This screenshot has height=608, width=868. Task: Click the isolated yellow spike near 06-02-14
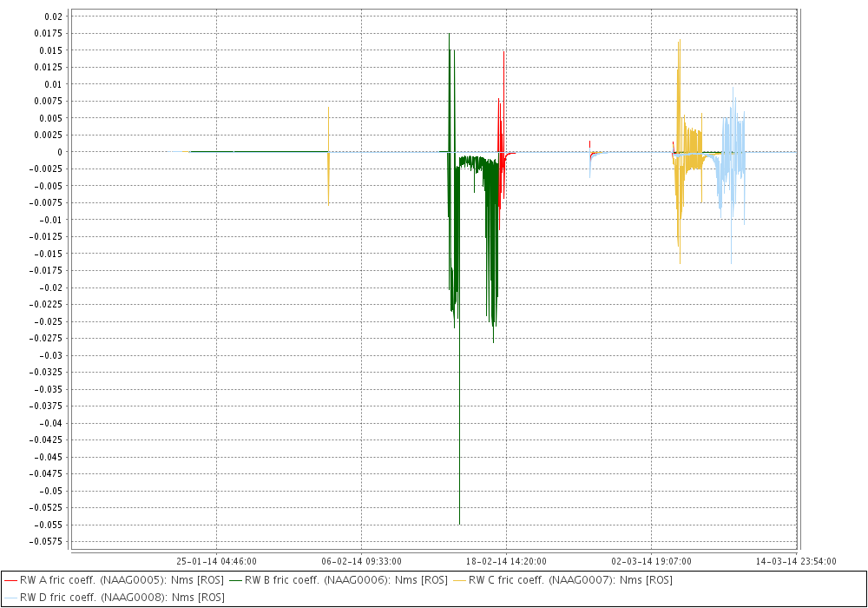pyautogui.click(x=328, y=156)
